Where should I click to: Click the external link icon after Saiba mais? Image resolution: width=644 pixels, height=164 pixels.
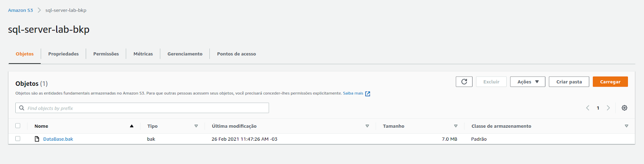point(367,93)
